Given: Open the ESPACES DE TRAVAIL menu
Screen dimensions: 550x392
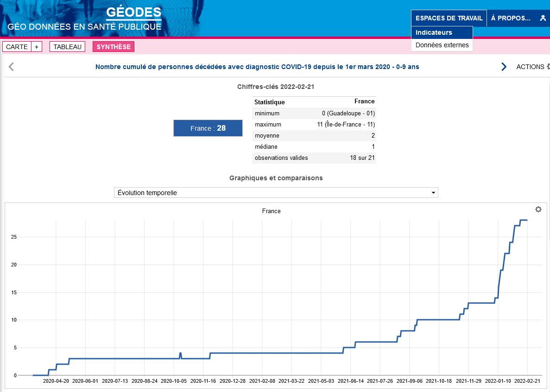Looking at the screenshot, I should 449,18.
